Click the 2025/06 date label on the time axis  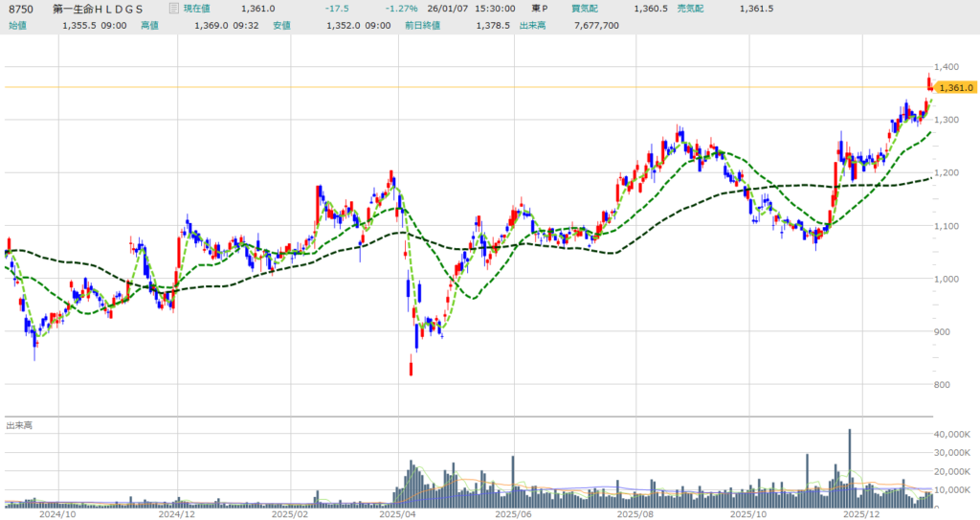[513, 513]
